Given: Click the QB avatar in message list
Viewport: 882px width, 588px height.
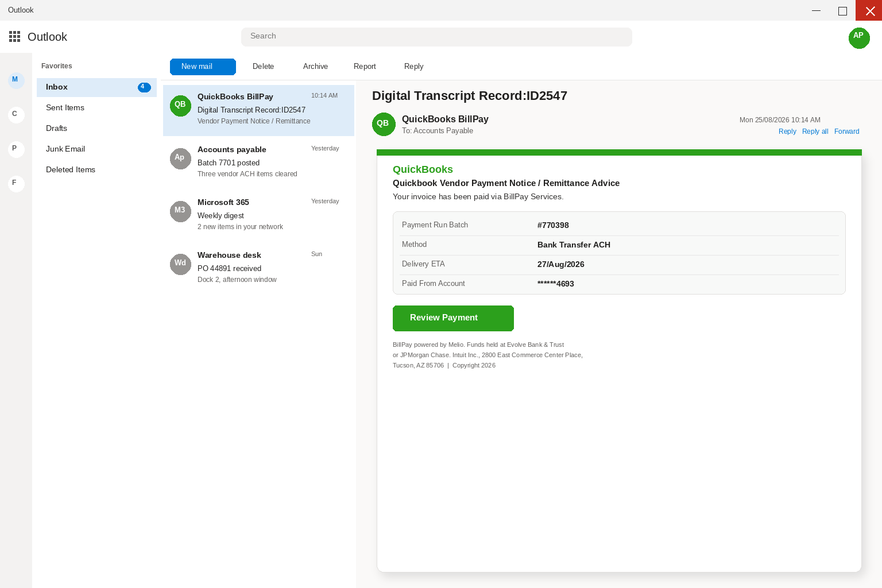Looking at the screenshot, I should (180, 106).
